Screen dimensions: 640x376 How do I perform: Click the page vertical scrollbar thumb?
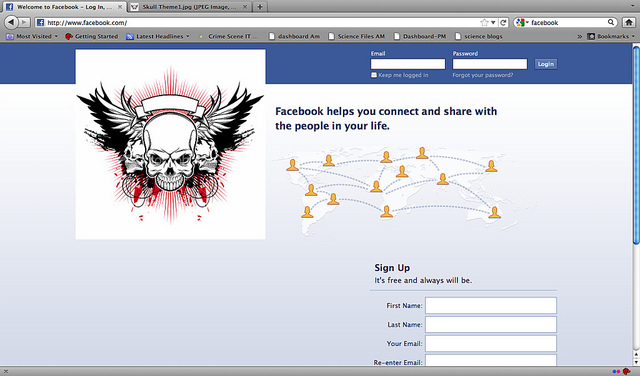point(636,146)
